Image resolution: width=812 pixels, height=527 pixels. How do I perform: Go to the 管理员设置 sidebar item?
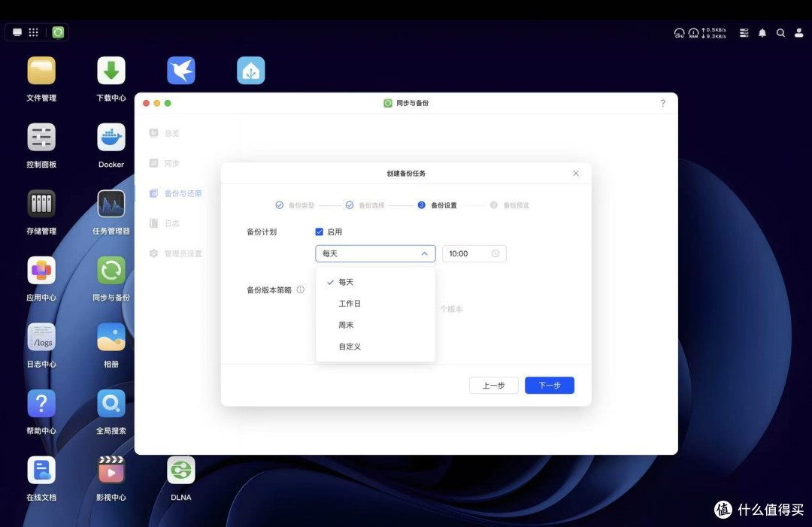(175, 253)
